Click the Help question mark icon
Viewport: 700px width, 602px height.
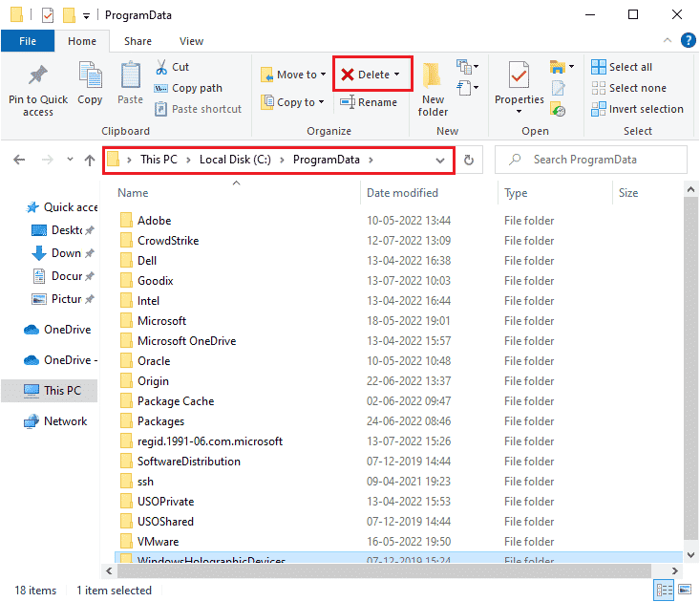click(688, 40)
